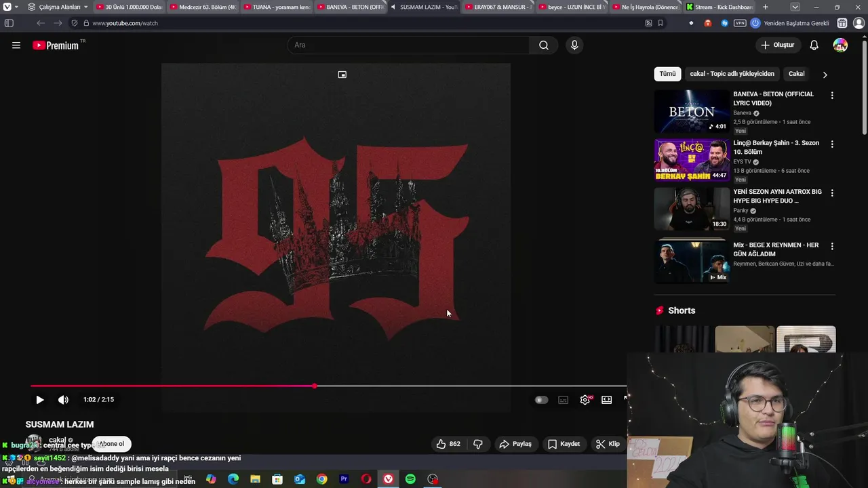The height and width of the screenshot is (488, 868).
Task: Open Adobe Premiere Pro from taskbar
Action: (x=344, y=479)
